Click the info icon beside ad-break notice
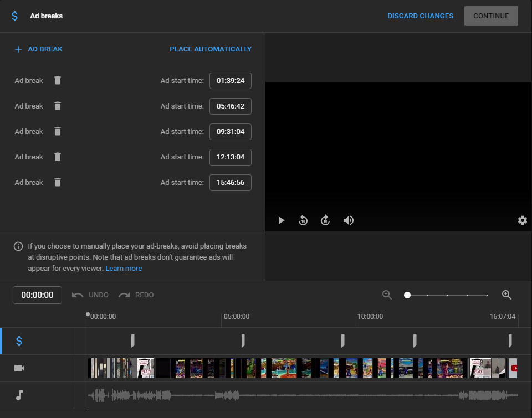Image resolution: width=532 pixels, height=418 pixels. tap(18, 246)
